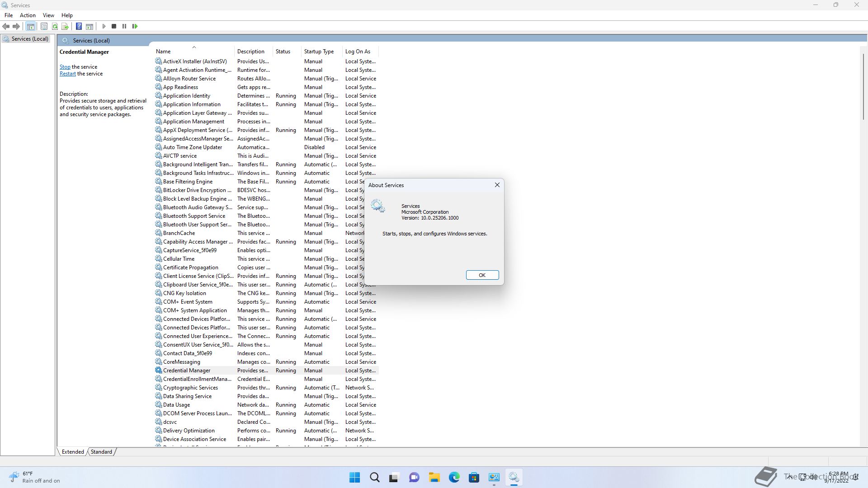
Task: Open Task View from the taskbar
Action: coord(394,477)
